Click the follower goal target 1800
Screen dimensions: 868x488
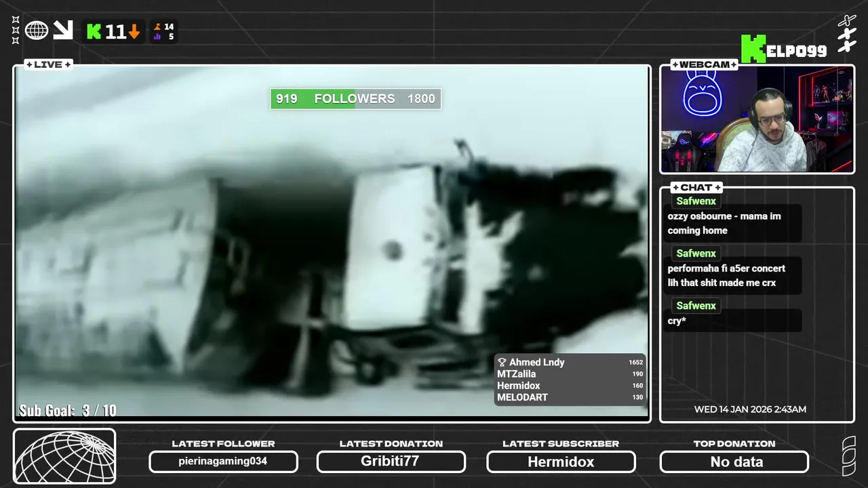[421, 99]
